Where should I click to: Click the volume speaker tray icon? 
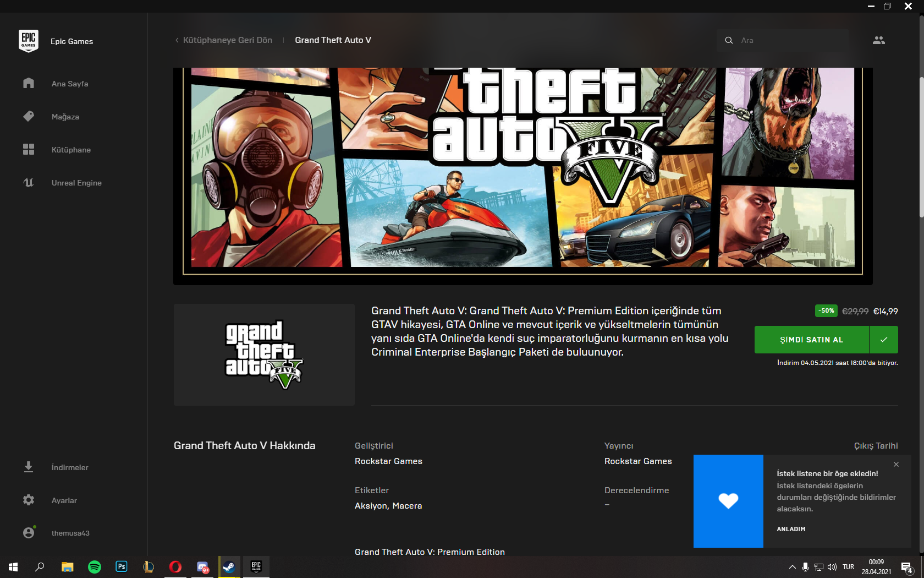(832, 567)
